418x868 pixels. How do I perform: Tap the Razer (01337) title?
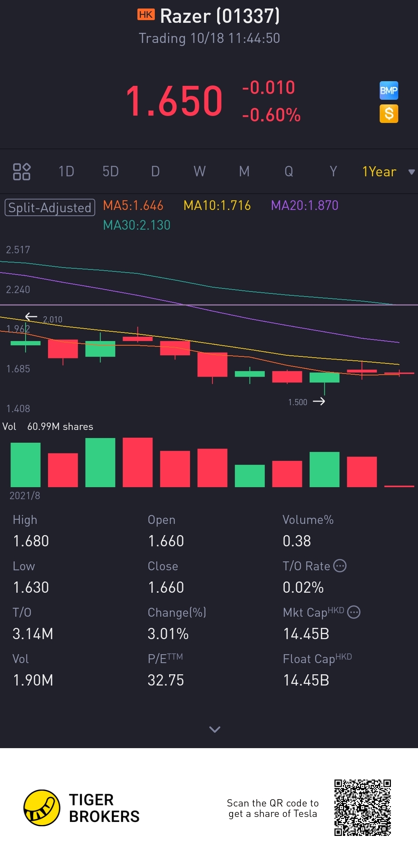[220, 16]
